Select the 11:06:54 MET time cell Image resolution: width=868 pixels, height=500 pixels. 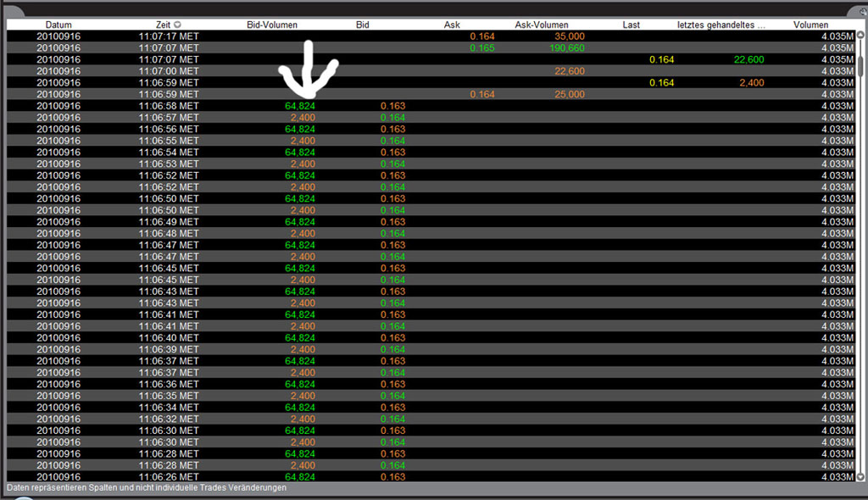[x=169, y=153]
